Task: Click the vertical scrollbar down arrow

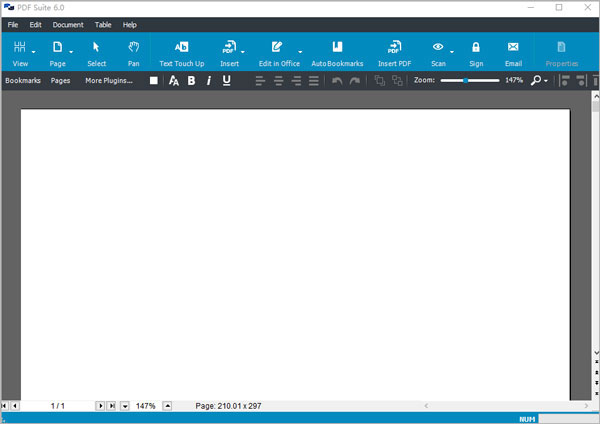Action: (596, 352)
